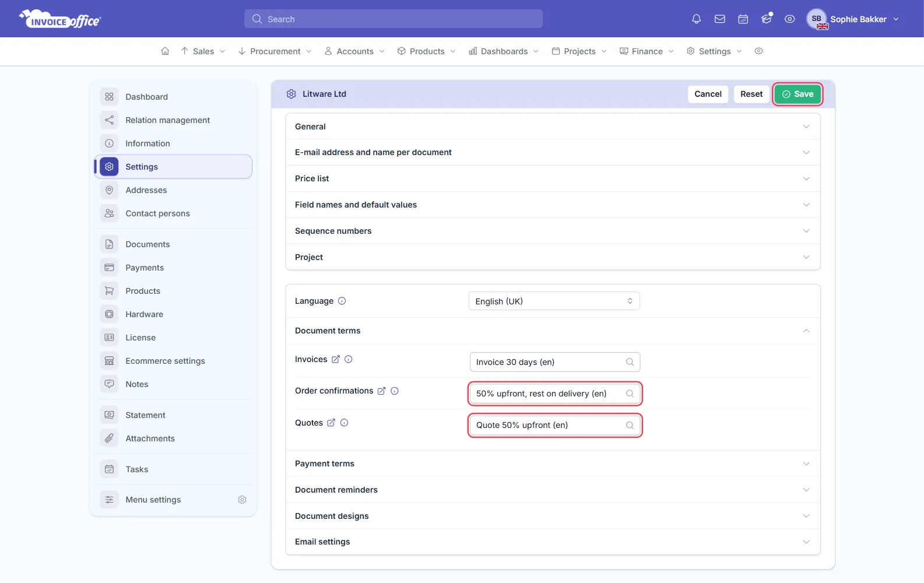Show info icon for Invoices

[349, 359]
